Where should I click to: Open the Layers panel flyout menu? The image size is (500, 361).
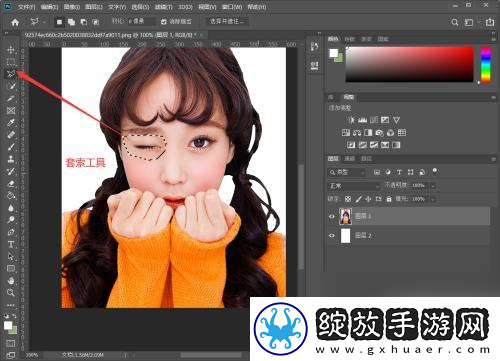click(493, 159)
